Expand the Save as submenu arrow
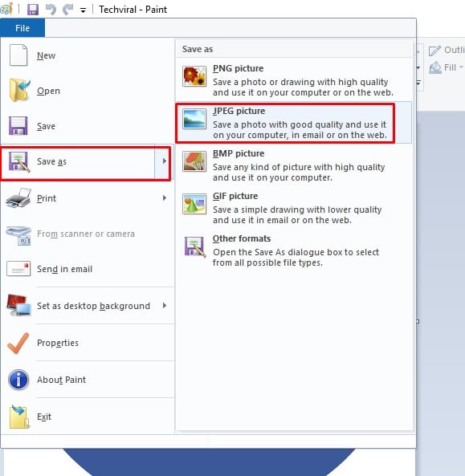The width and height of the screenshot is (465, 476). point(163,161)
